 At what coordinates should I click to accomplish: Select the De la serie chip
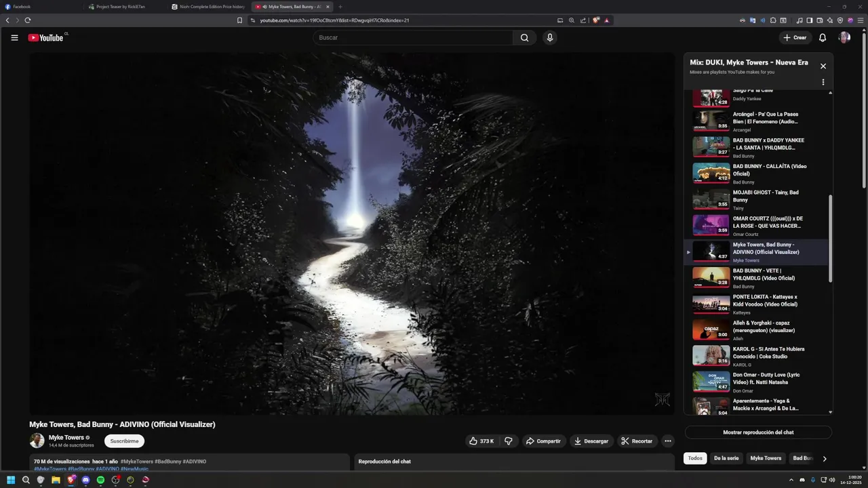[x=726, y=458]
